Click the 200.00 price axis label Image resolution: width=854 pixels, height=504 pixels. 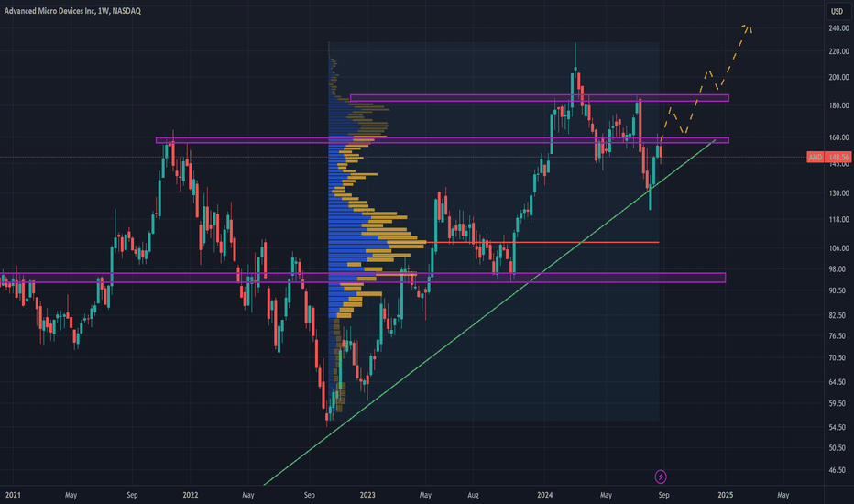point(838,77)
